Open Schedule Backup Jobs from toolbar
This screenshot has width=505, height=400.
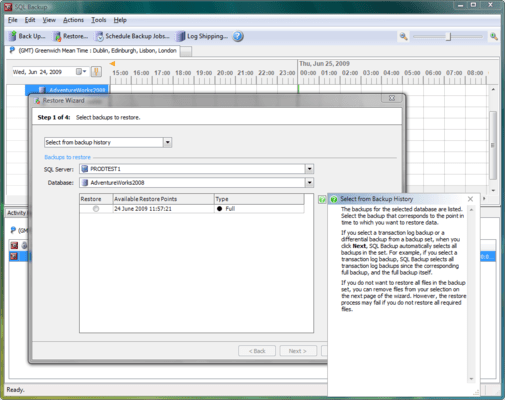tap(132, 36)
